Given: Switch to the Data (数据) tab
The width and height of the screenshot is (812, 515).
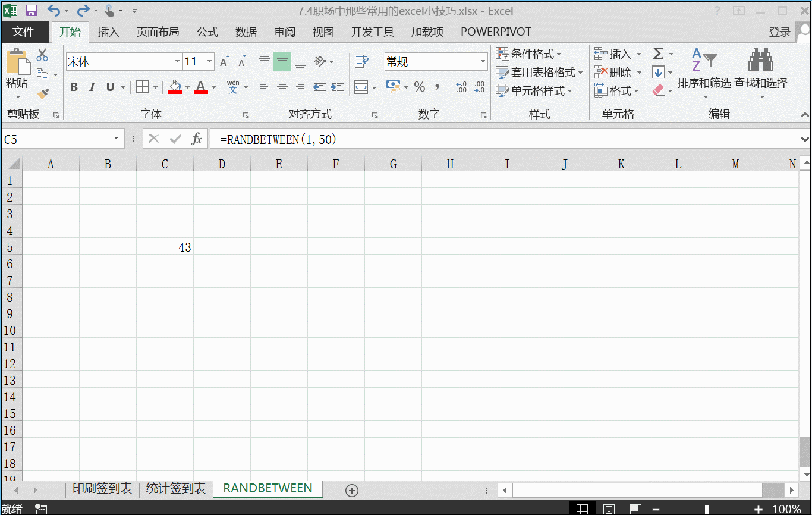Looking at the screenshot, I should [x=246, y=32].
